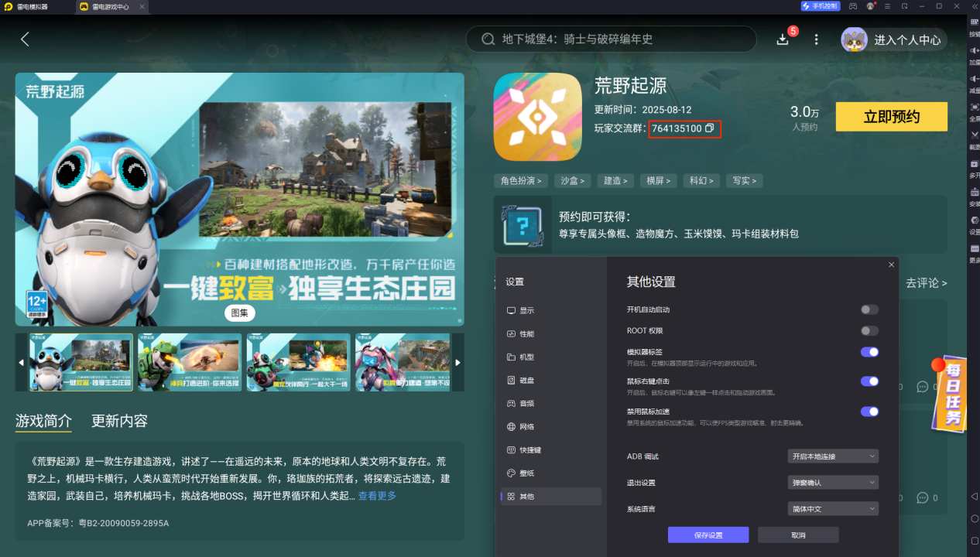Open the ADB 调试 dropdown
Image resolution: width=980 pixels, height=557 pixels.
[x=832, y=456]
